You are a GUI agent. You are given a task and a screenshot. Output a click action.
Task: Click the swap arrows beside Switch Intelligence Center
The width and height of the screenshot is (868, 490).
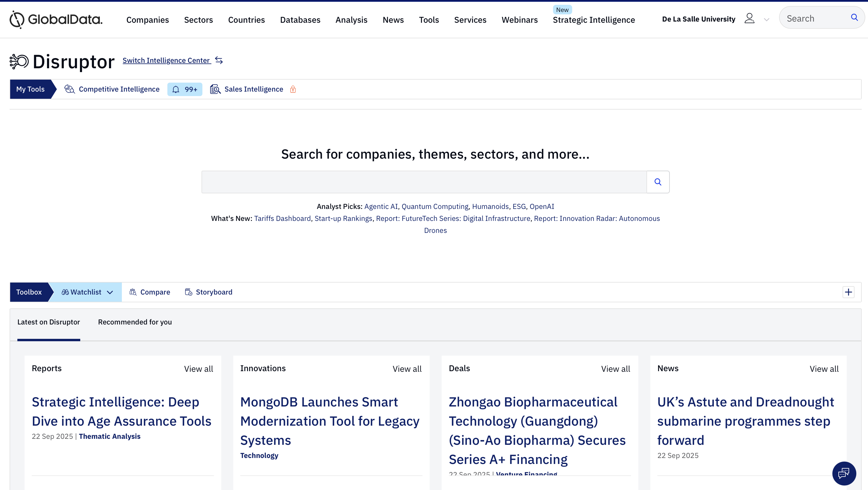coord(219,60)
